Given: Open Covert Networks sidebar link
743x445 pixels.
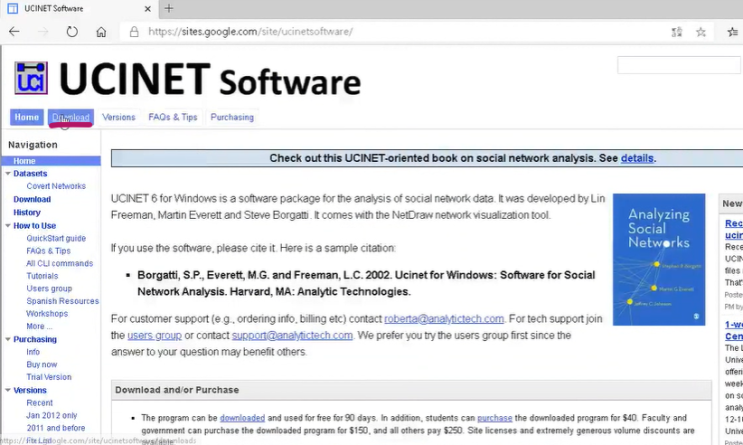Looking at the screenshot, I should [56, 186].
